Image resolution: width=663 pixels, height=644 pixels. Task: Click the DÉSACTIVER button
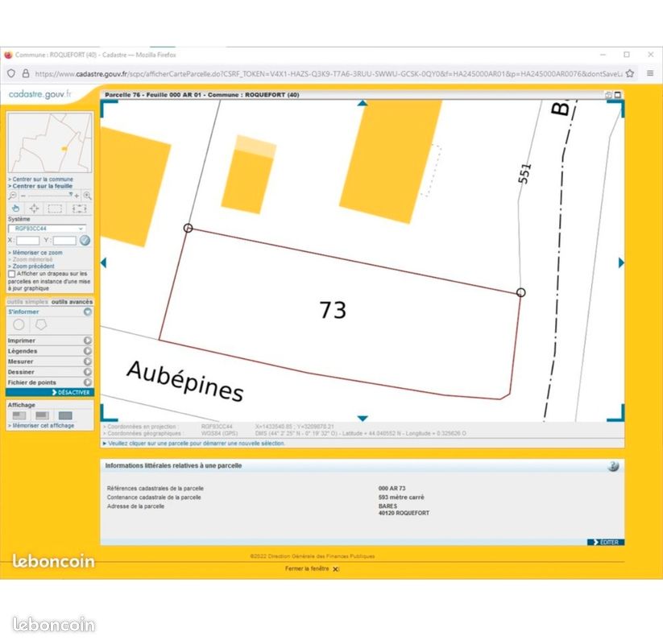pyautogui.click(x=50, y=393)
